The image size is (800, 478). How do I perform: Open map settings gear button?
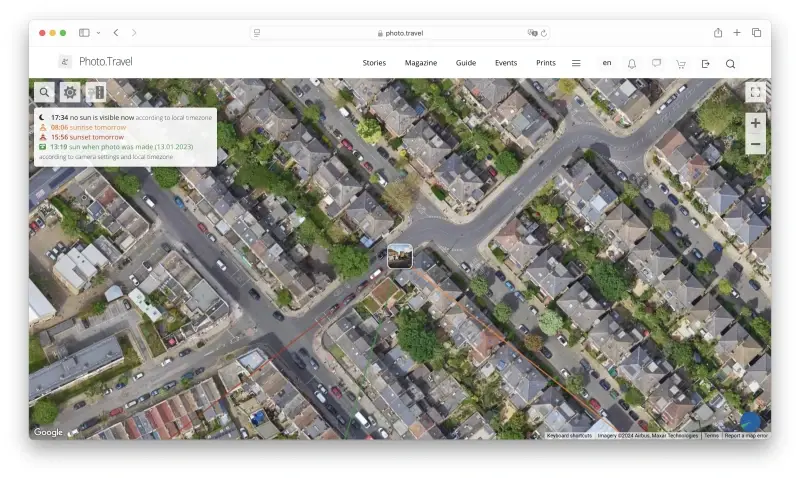[70, 92]
